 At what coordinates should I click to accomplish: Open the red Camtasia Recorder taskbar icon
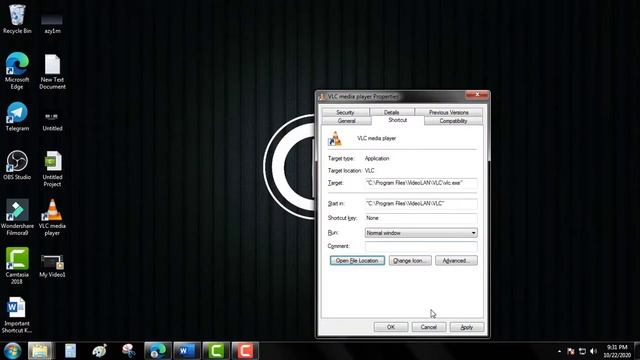point(245,351)
